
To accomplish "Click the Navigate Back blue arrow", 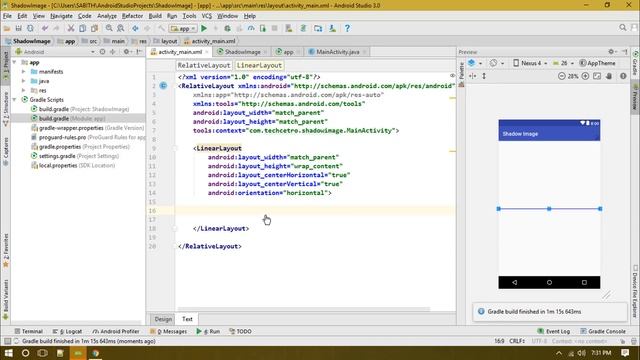I will 135,29.
